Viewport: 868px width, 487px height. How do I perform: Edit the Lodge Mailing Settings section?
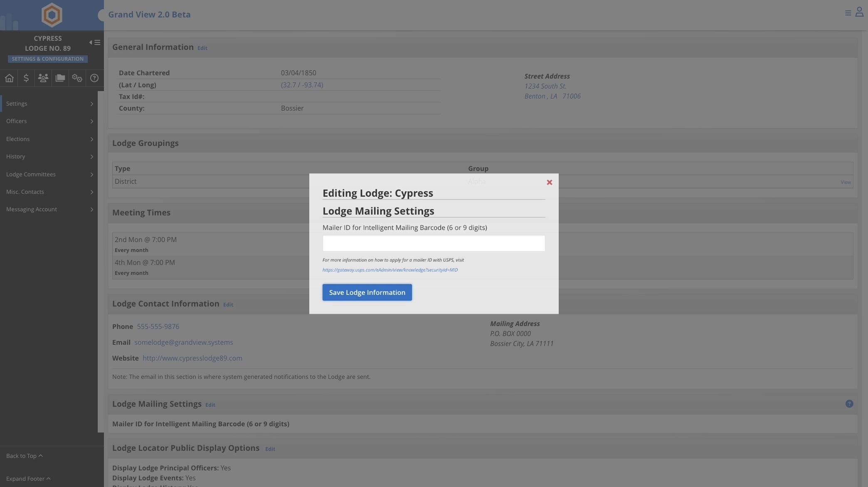(x=210, y=405)
